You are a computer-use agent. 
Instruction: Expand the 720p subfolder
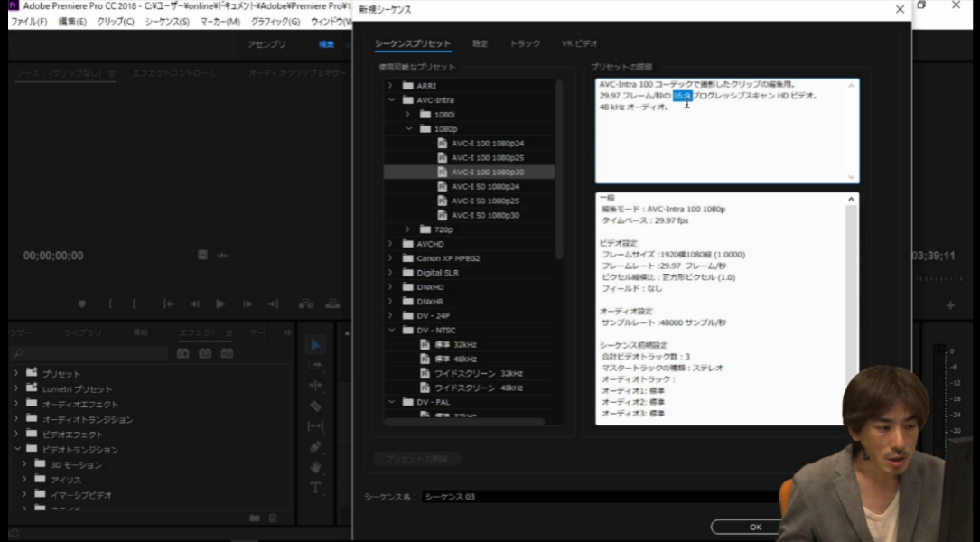tap(408, 229)
